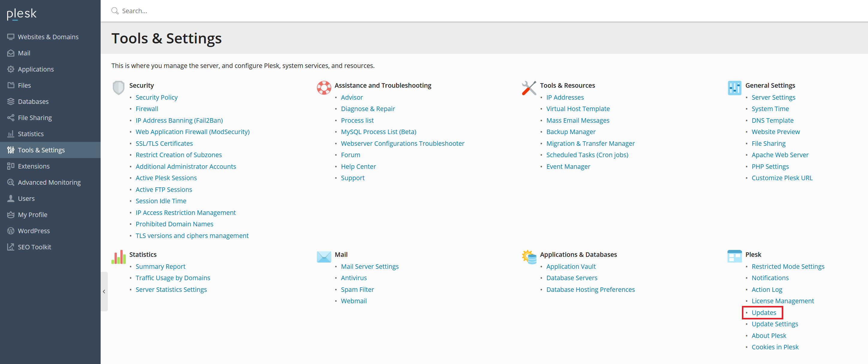This screenshot has width=868, height=364.
Task: Click the Plesk logo
Action: click(22, 14)
